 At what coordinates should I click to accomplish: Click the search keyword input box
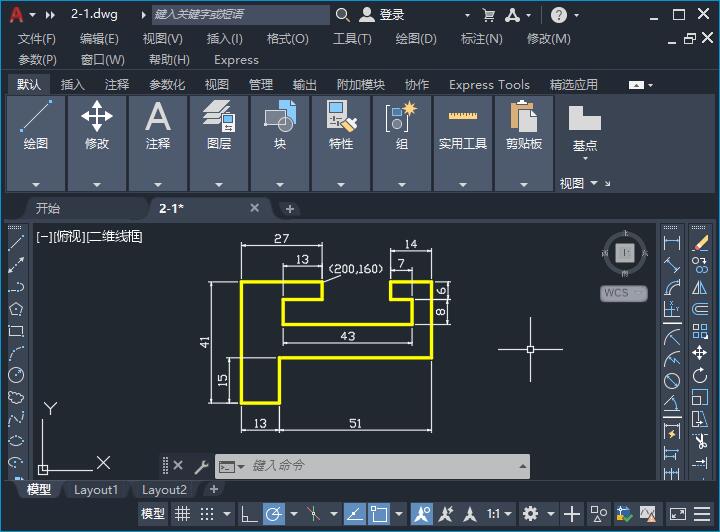(241, 15)
